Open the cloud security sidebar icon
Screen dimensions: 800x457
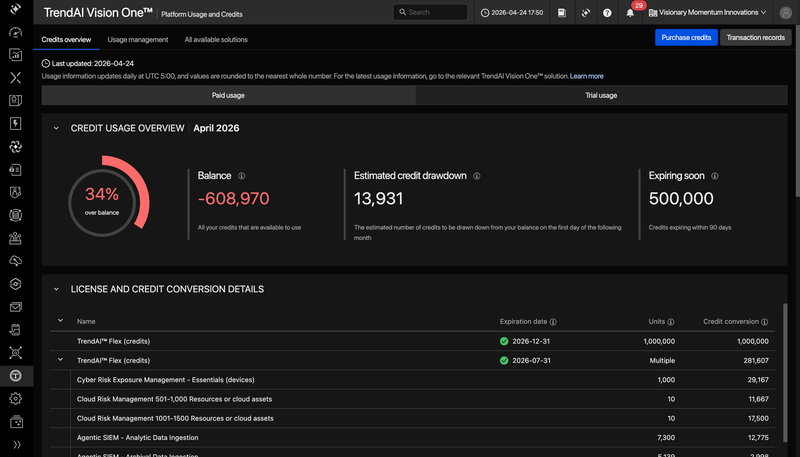[x=15, y=261]
